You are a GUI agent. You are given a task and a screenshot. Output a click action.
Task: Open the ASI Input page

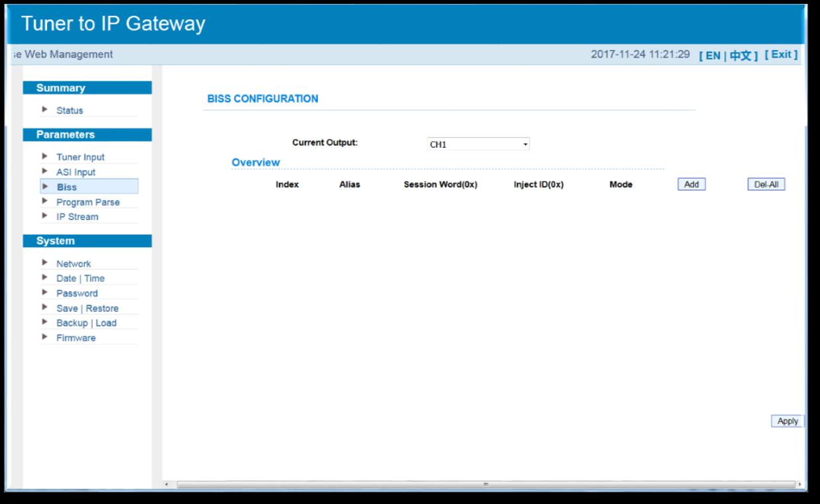[x=76, y=172]
